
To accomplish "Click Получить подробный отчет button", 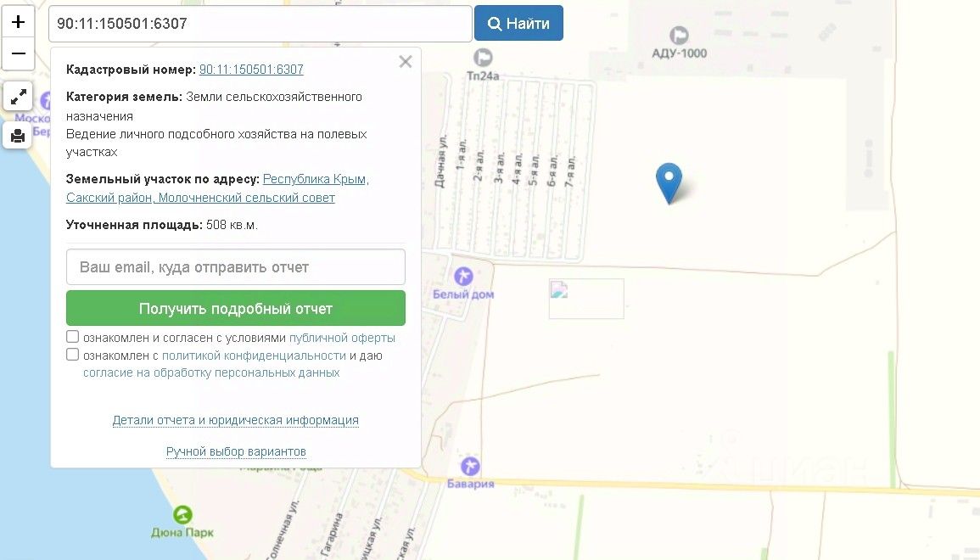I will (236, 308).
